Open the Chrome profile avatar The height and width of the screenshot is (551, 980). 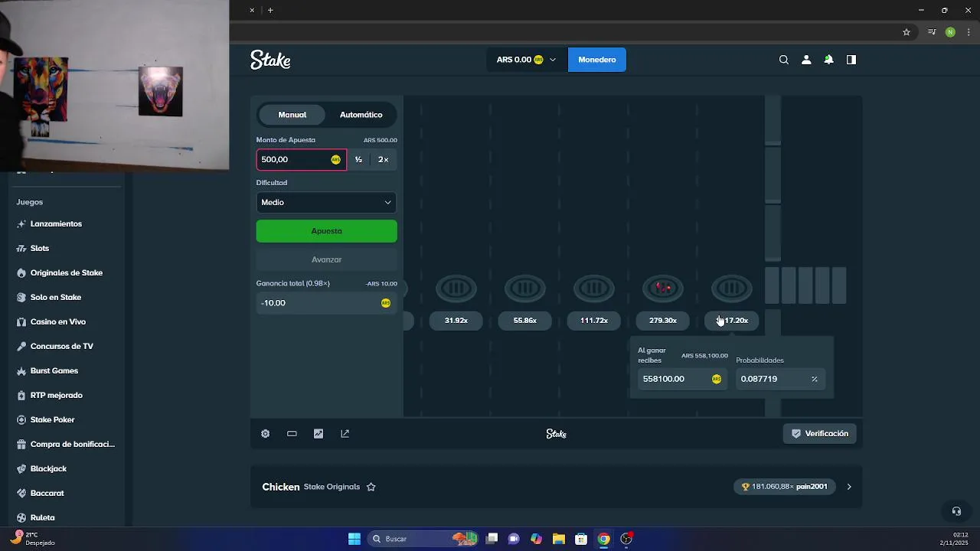click(950, 32)
